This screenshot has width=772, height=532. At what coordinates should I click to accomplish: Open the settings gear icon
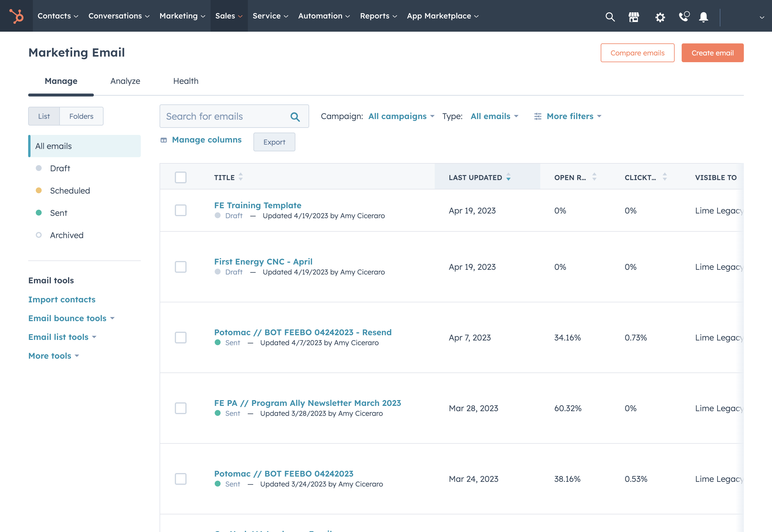pyautogui.click(x=660, y=17)
